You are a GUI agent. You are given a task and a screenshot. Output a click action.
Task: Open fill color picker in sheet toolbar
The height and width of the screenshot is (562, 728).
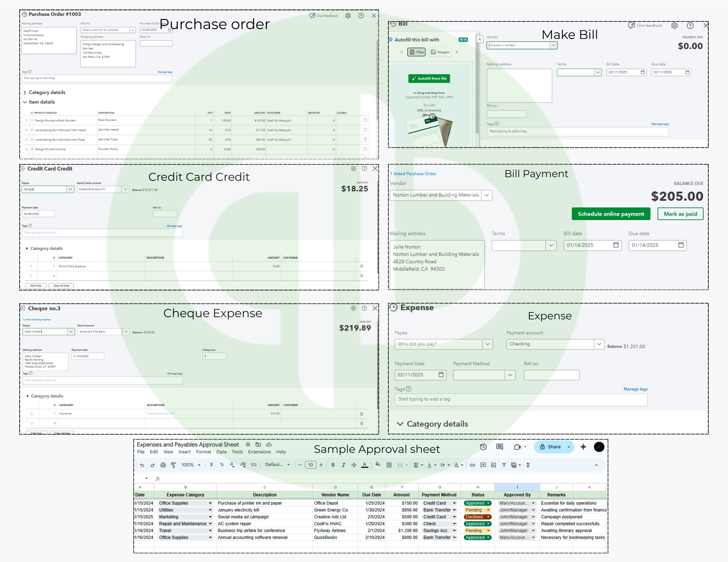[x=378, y=465]
